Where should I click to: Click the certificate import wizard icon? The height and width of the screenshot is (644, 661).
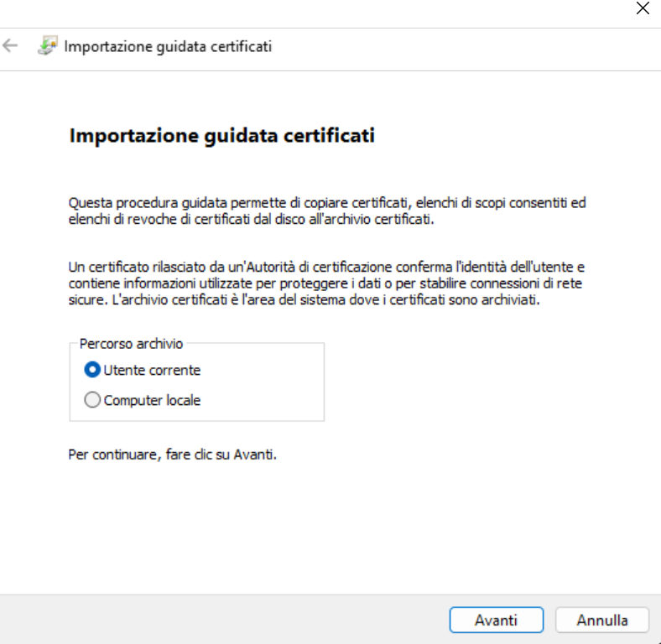point(48,45)
